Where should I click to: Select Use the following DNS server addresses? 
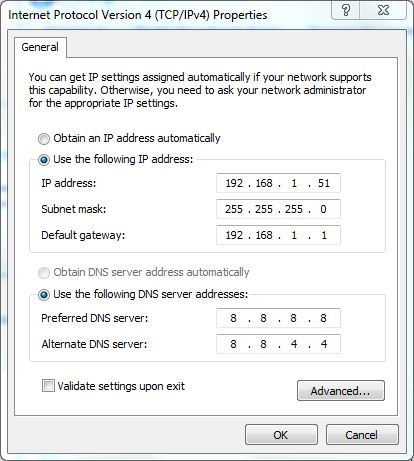point(44,295)
